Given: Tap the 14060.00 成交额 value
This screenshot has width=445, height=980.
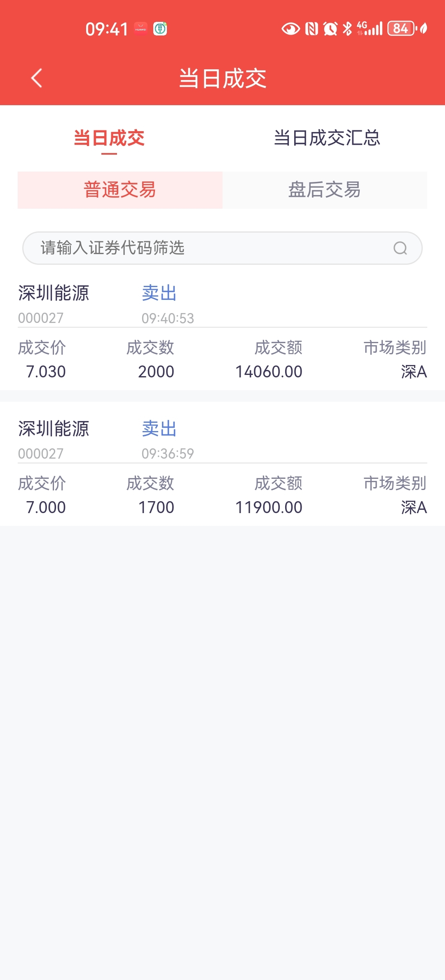Looking at the screenshot, I should (269, 372).
